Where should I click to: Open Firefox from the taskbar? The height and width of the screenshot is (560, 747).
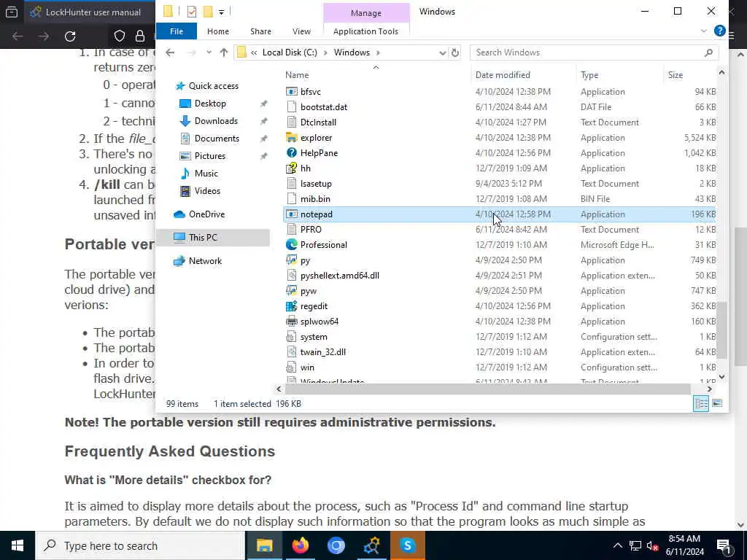(300, 545)
